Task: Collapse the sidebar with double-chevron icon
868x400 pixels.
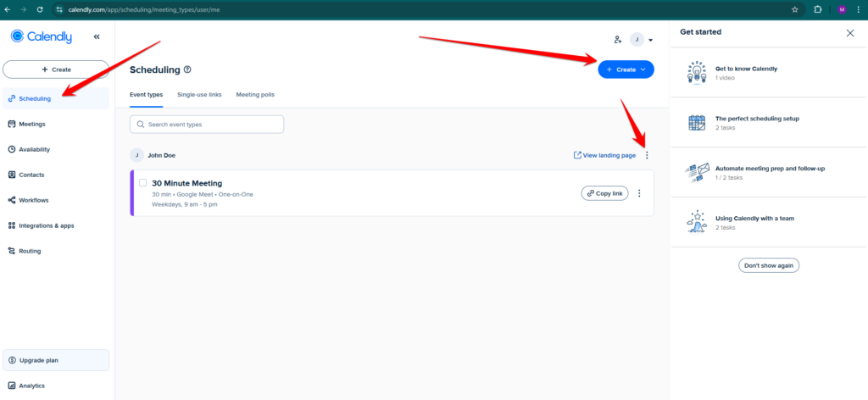Action: click(97, 37)
